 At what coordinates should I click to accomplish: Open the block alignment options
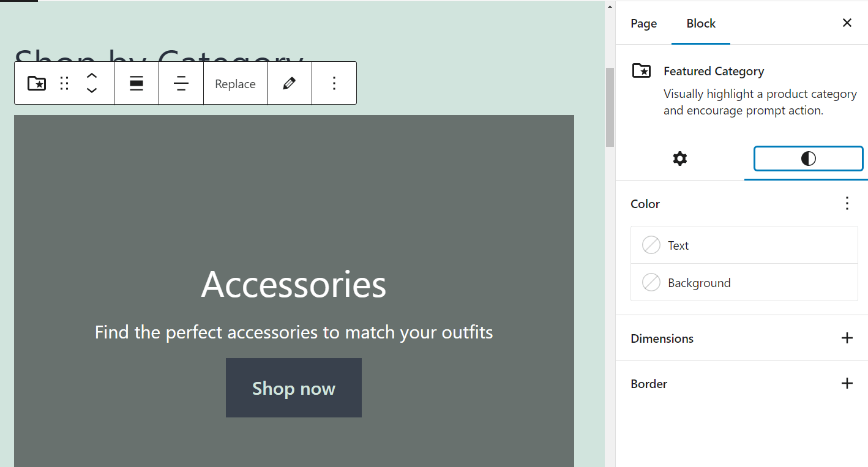[x=137, y=83]
